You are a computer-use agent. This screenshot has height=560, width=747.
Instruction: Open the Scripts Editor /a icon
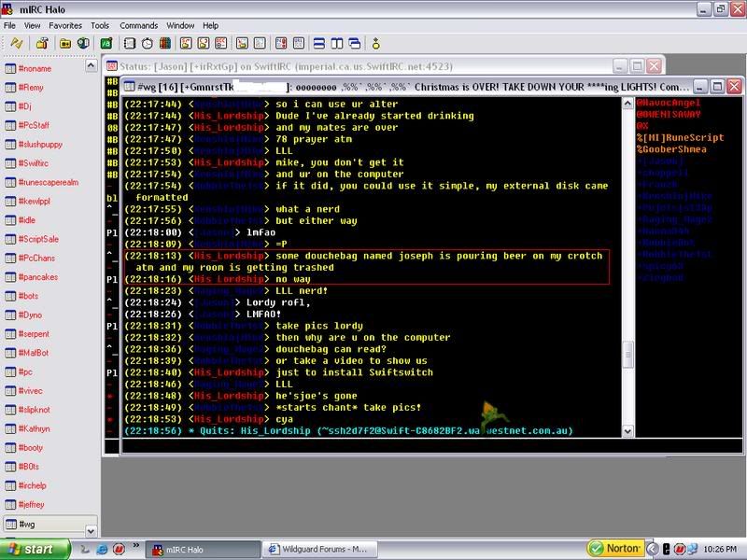click(x=106, y=43)
